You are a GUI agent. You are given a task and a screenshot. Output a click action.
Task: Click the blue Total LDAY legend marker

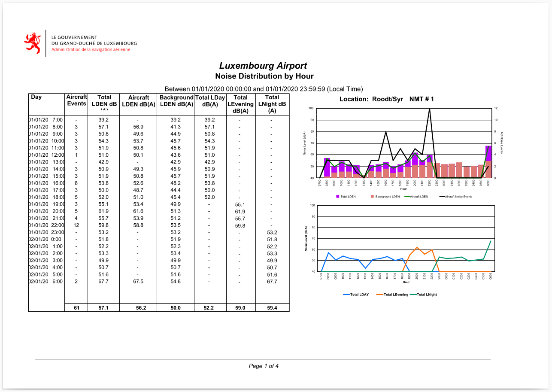[346, 295]
